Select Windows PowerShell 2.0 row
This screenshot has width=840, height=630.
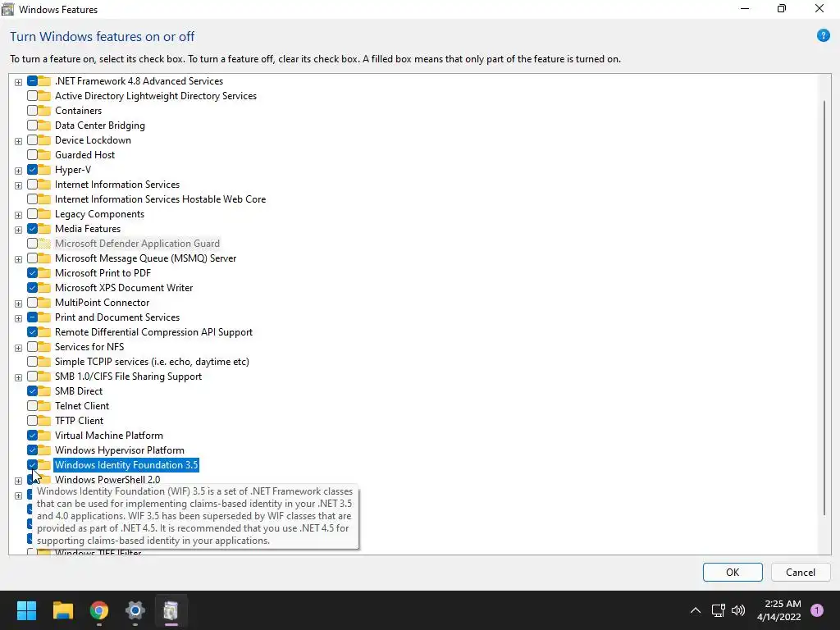107,479
